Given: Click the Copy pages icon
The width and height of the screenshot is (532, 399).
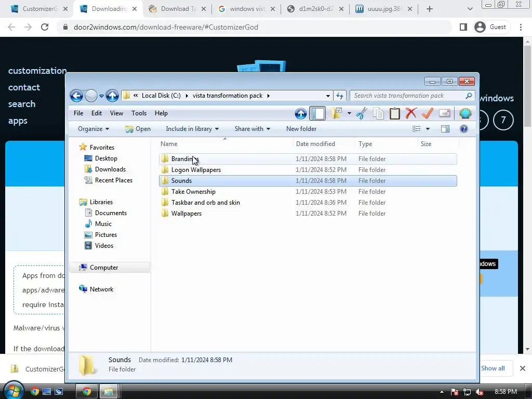Looking at the screenshot, I should pyautogui.click(x=378, y=113).
